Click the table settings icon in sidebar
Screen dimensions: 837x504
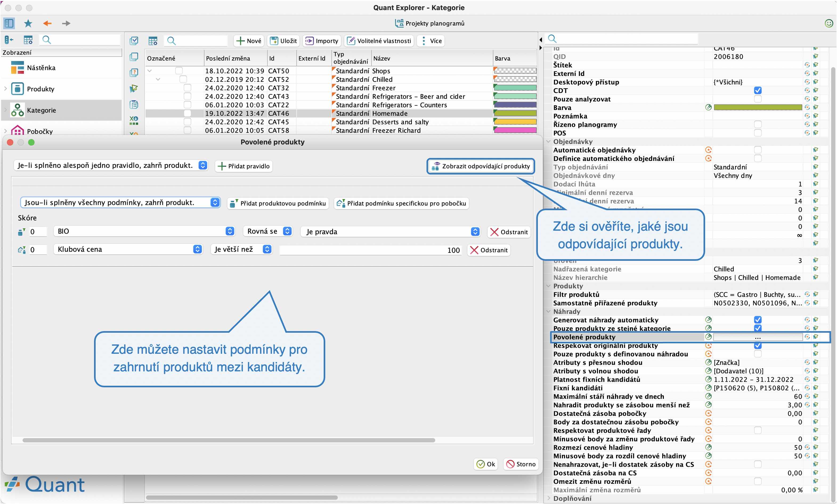[x=28, y=40]
